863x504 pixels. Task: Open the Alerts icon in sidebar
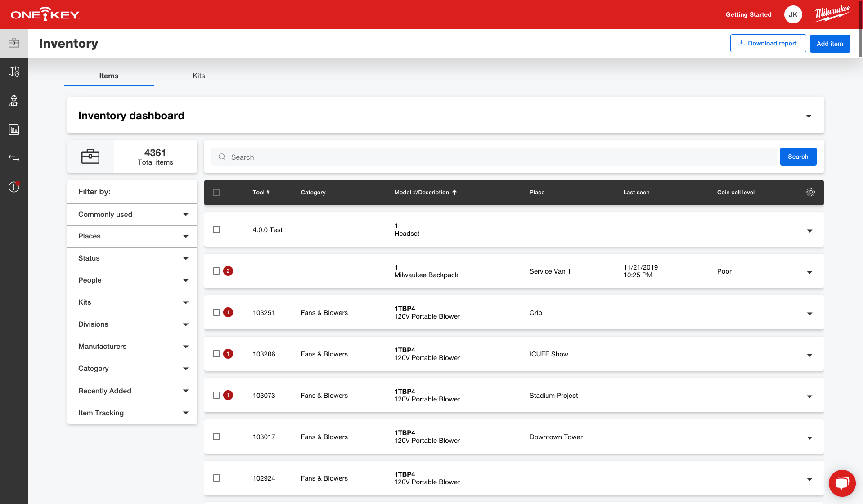click(14, 187)
